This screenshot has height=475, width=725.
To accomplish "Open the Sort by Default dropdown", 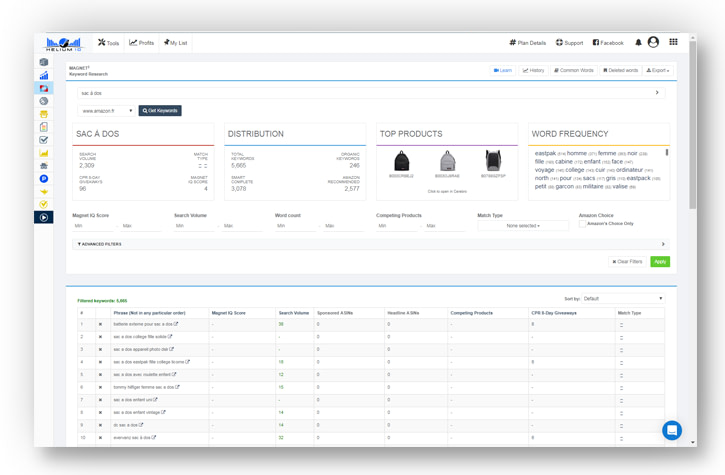I will (x=622, y=299).
